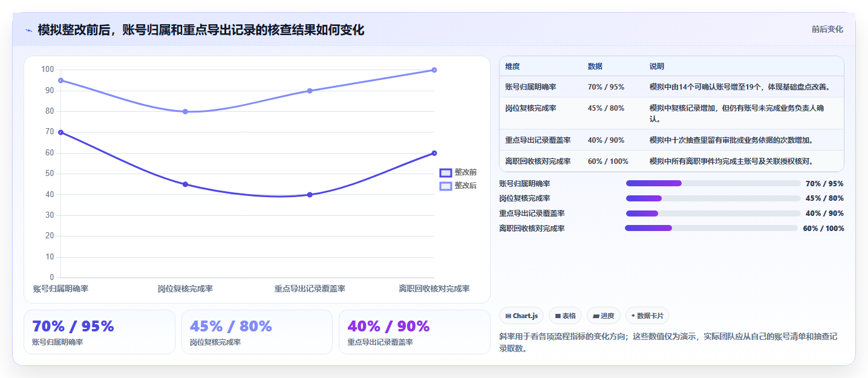
Task: Click the 维度 table column header
Action: pyautogui.click(x=512, y=67)
